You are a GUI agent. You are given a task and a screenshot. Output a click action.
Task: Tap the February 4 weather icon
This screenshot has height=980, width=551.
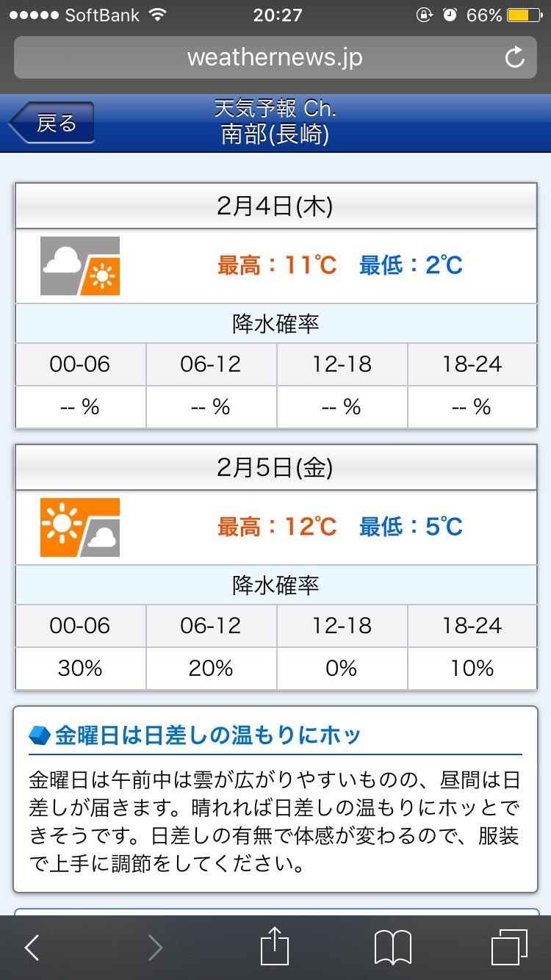click(x=80, y=266)
